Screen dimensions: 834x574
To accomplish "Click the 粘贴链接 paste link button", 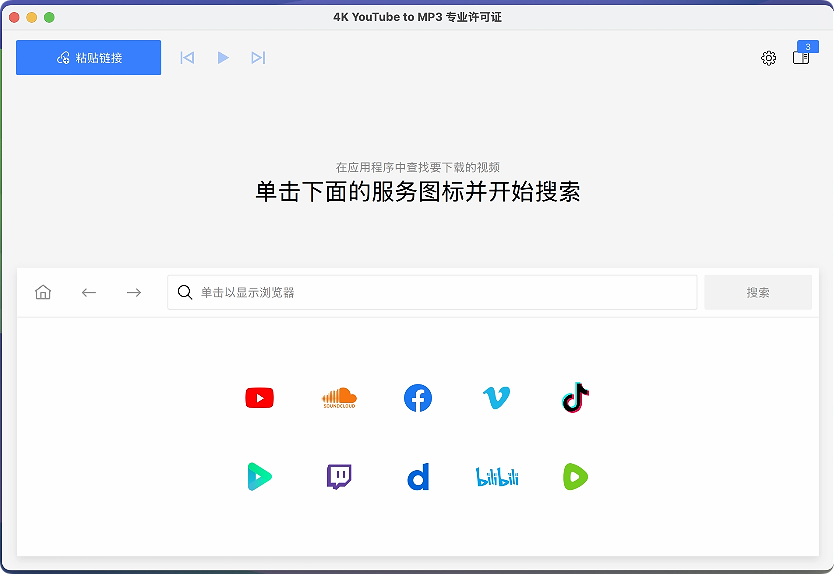I will tap(88, 58).
